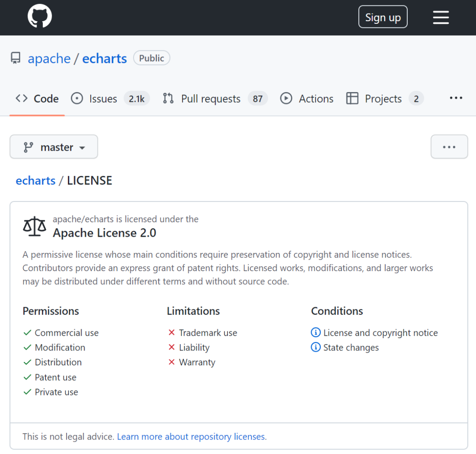Viewport: 476px width, 454px height.
Task: Click the Distribution permission text
Action: [x=58, y=362]
